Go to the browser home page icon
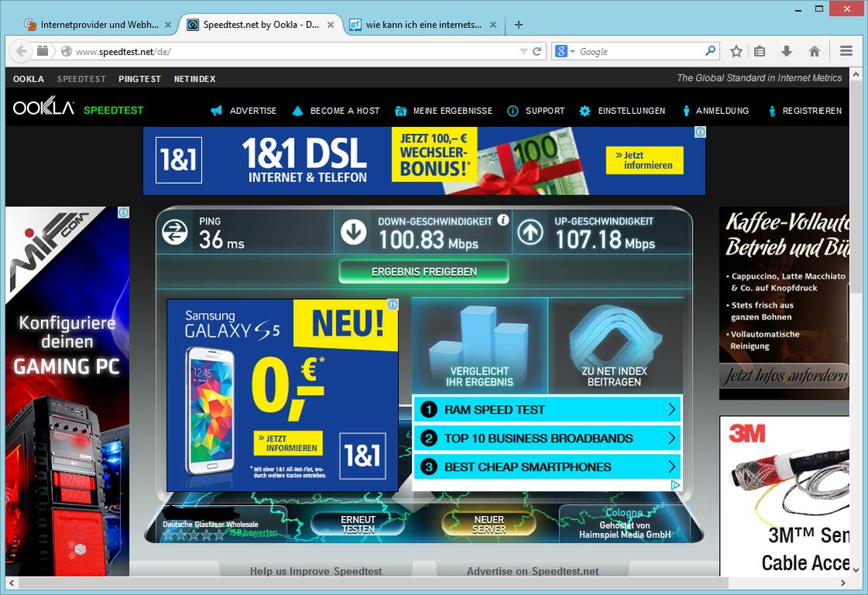Screen dimensions: 868x595 point(815,51)
